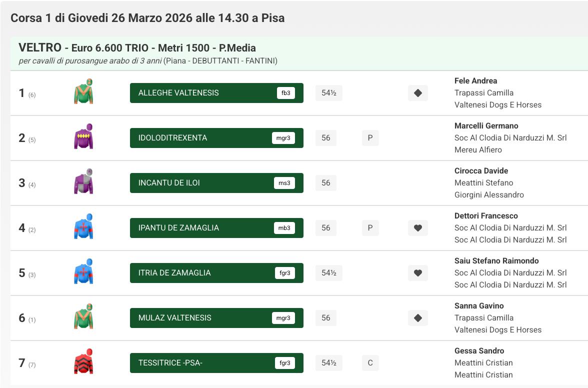Click the 54½ weight badge for Itria De Zamaglia
This screenshot has height=388, width=588.
tap(328, 273)
